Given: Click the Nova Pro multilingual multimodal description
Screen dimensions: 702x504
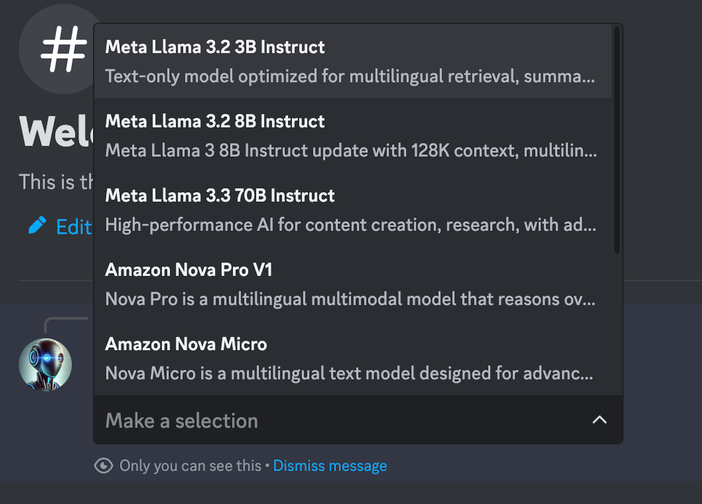Looking at the screenshot, I should click(350, 299).
